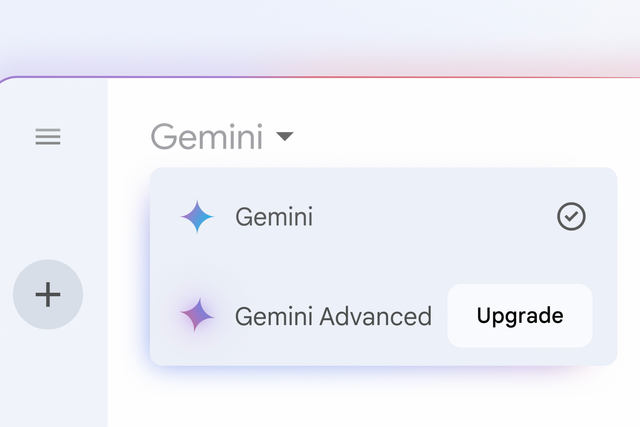
Task: Click gap between Gemini and Gemini Advanced rows
Action: pos(380,265)
